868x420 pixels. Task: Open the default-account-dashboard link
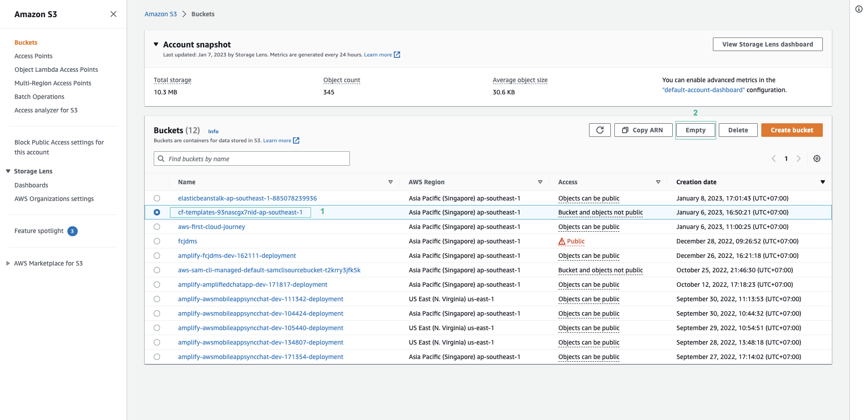pyautogui.click(x=703, y=90)
